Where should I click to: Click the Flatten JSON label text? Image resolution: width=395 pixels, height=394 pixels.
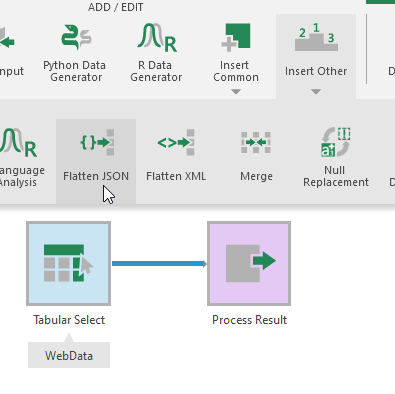pos(96,176)
